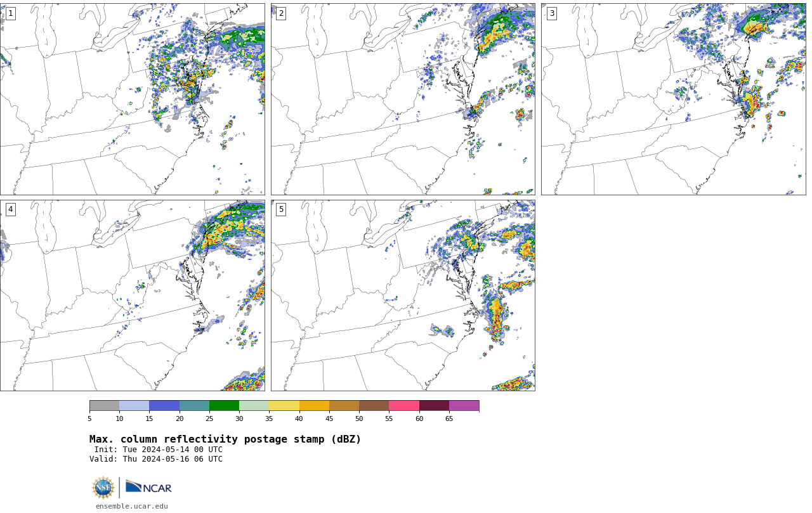812x513 pixels.
Task: Click the panel number label '3'
Action: click(551, 13)
